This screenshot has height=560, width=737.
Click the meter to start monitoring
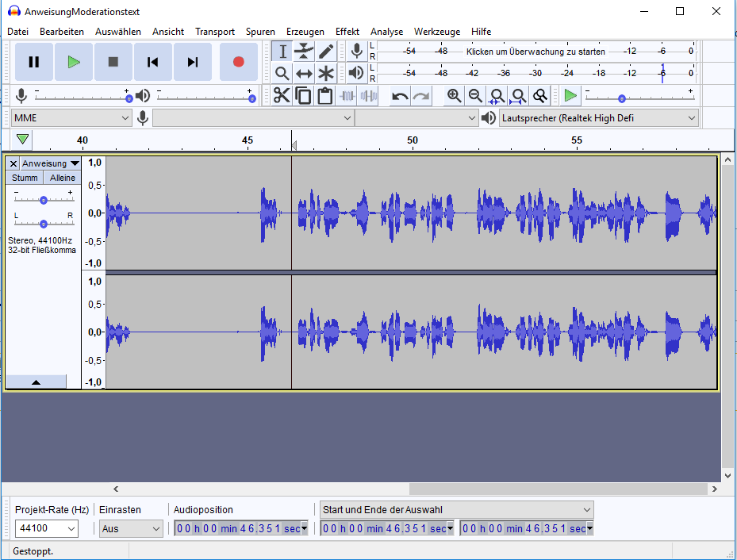click(535, 52)
